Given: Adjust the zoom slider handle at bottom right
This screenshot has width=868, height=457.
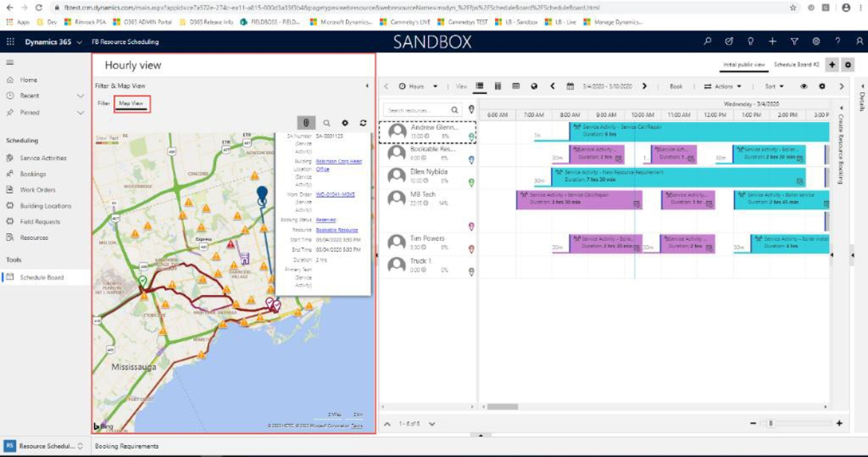Looking at the screenshot, I should 771,424.
